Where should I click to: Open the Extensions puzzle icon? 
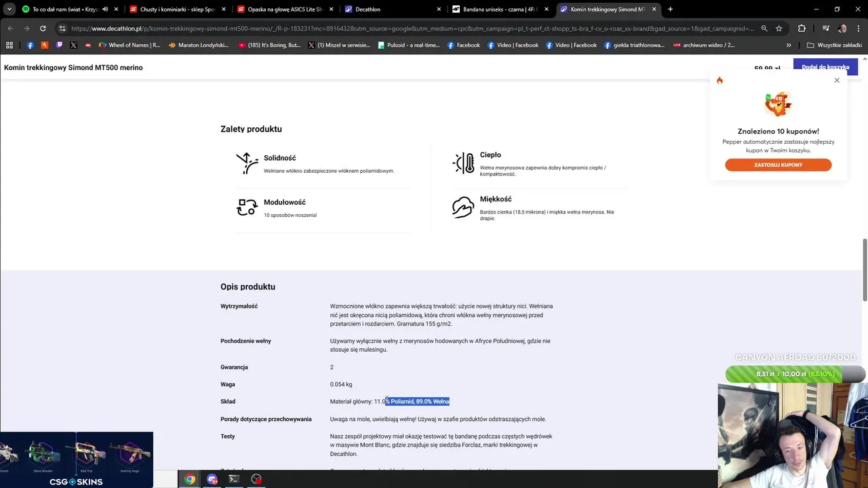point(802,28)
